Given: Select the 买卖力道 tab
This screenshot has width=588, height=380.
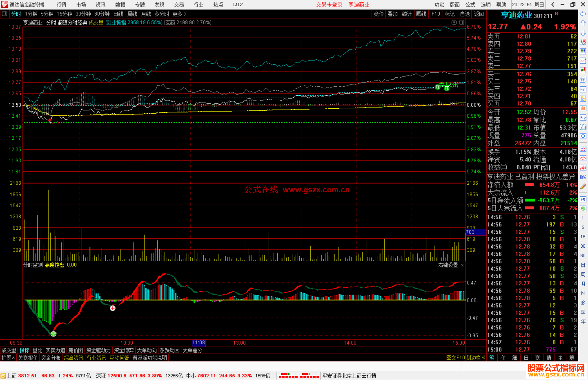Looking at the screenshot, I should click(55, 350).
